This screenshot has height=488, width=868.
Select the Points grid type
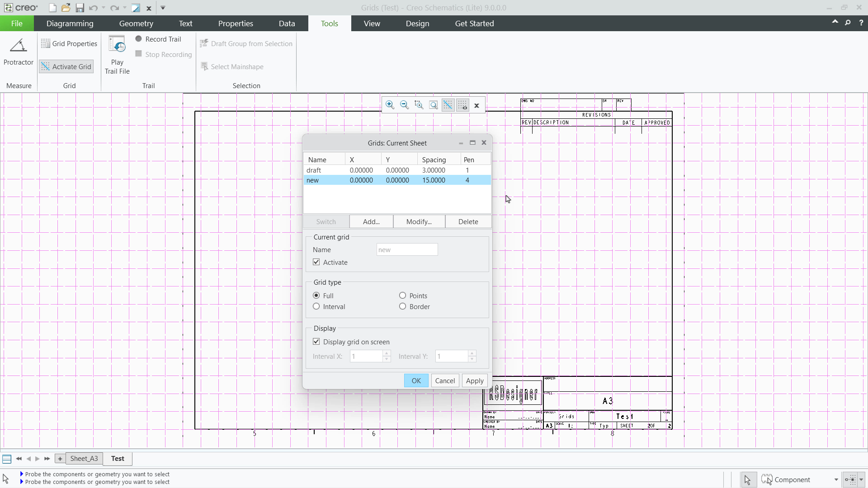click(x=403, y=296)
